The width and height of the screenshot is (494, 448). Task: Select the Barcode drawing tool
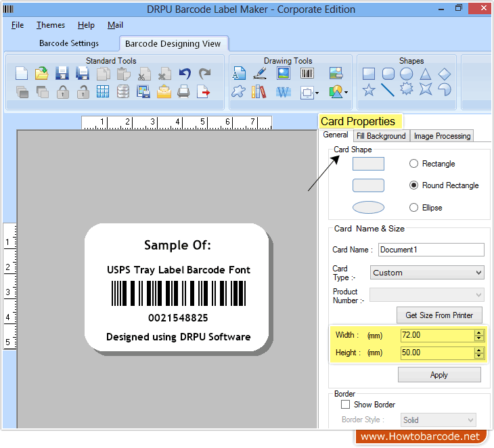(x=307, y=73)
